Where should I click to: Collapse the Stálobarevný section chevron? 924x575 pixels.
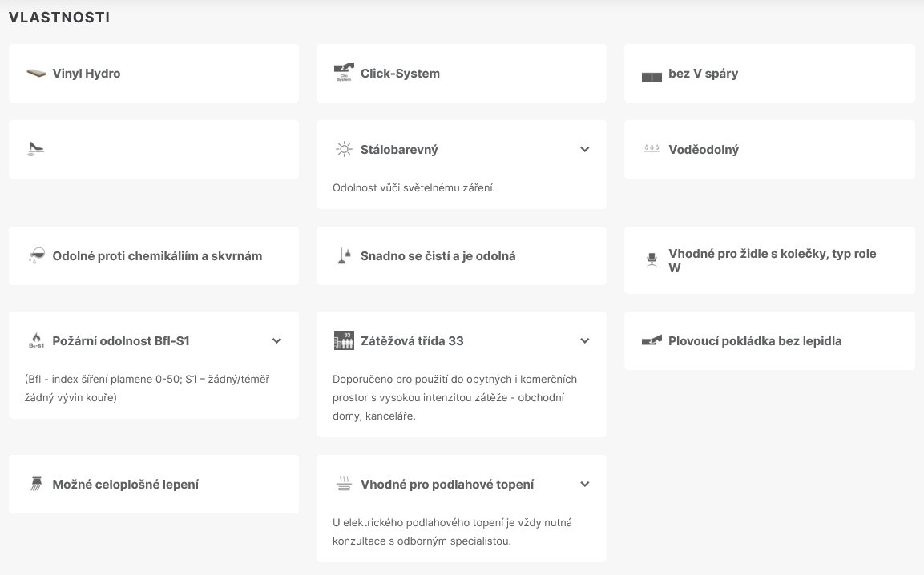(x=585, y=149)
